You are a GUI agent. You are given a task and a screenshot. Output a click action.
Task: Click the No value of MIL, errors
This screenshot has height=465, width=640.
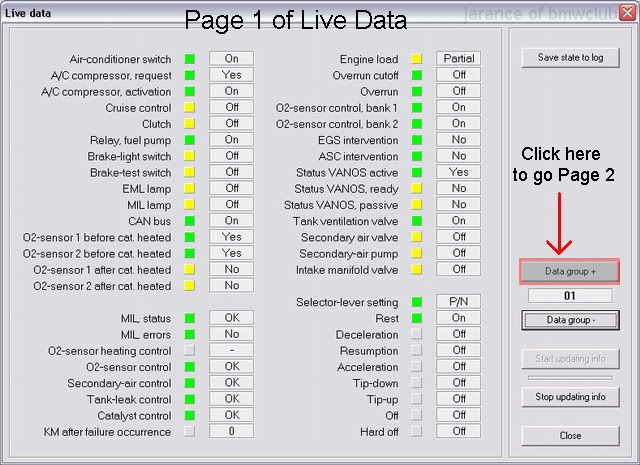pyautogui.click(x=231, y=334)
